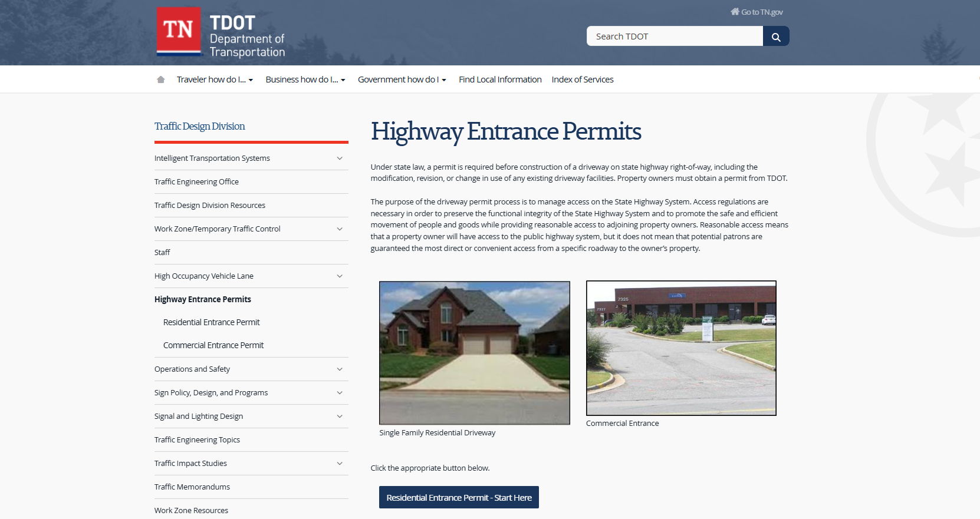
Task: Open Traffic Impact Studies link
Action: pyautogui.click(x=190, y=464)
